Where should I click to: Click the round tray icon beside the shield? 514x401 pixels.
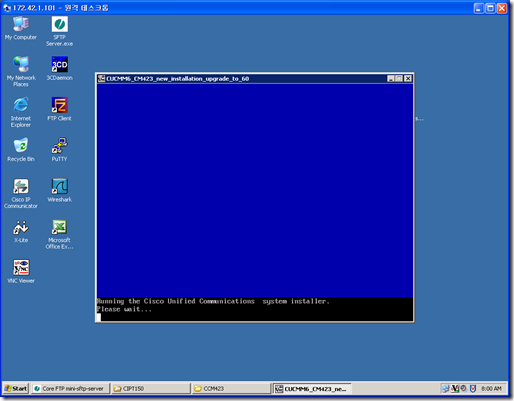464,388
